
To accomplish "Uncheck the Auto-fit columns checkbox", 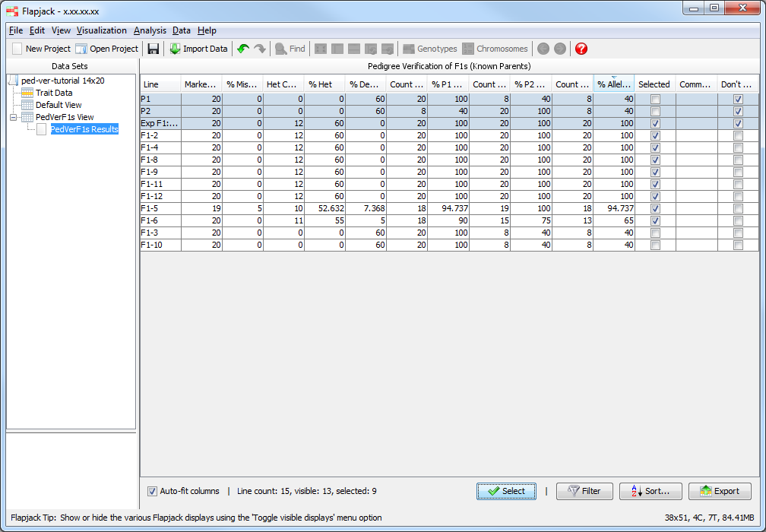I will [x=152, y=492].
